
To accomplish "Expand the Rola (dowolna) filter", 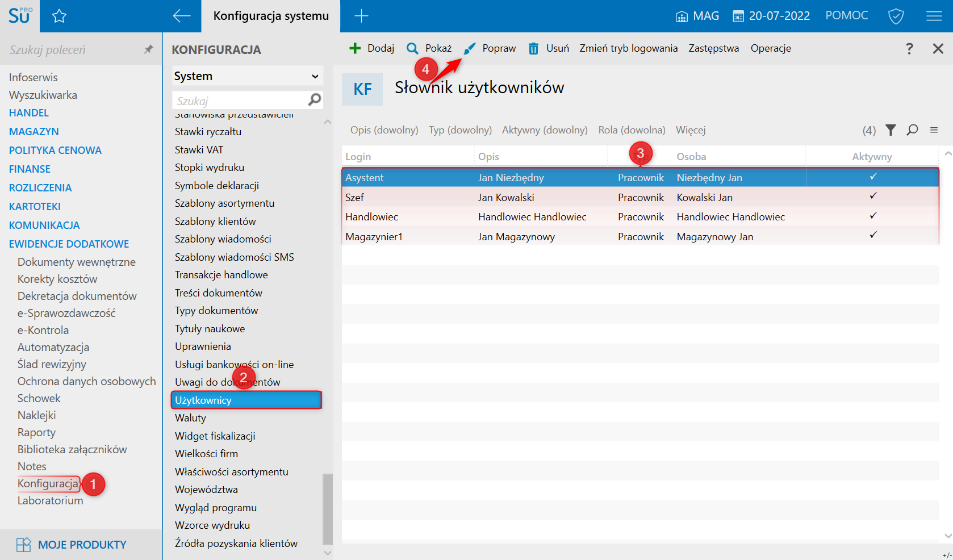I will coord(631,130).
